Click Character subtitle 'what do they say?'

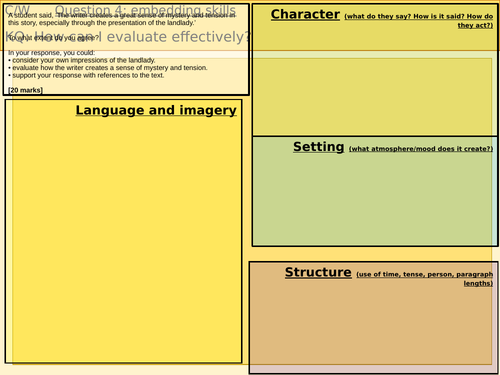[419, 21]
